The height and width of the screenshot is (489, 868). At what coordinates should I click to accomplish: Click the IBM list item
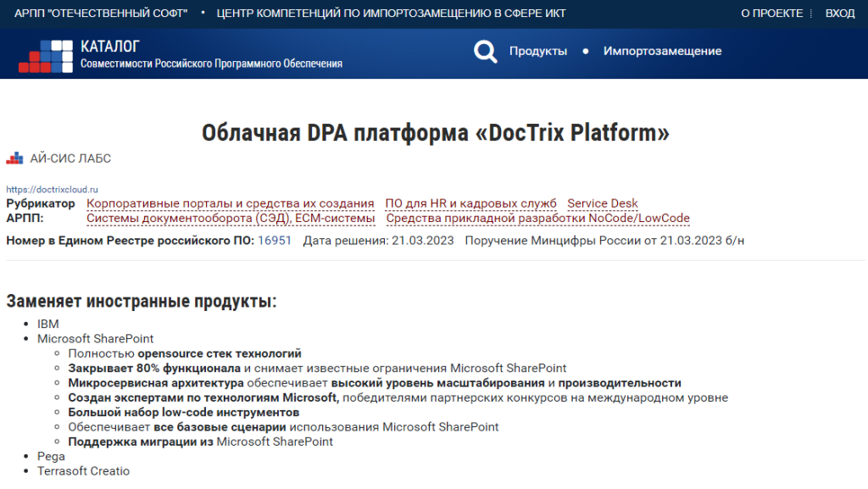(x=48, y=324)
